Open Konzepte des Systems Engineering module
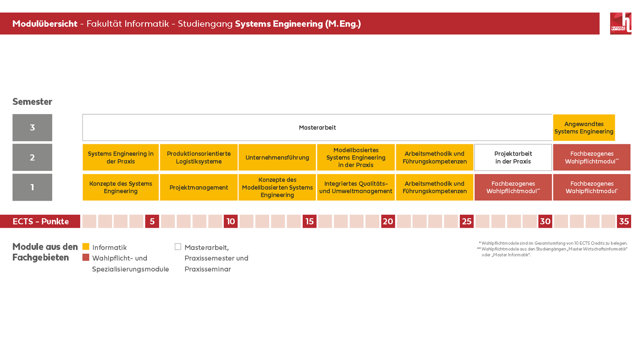644x363 pixels. (121, 187)
